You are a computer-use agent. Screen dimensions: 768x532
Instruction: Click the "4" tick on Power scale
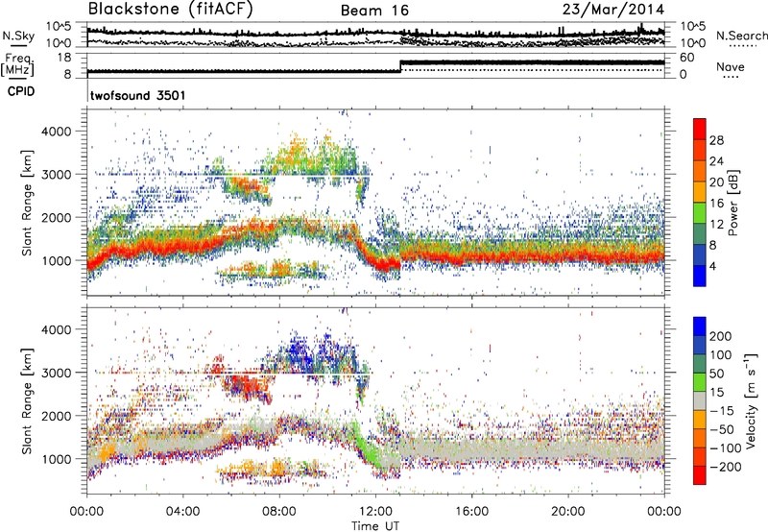pyautogui.click(x=712, y=266)
